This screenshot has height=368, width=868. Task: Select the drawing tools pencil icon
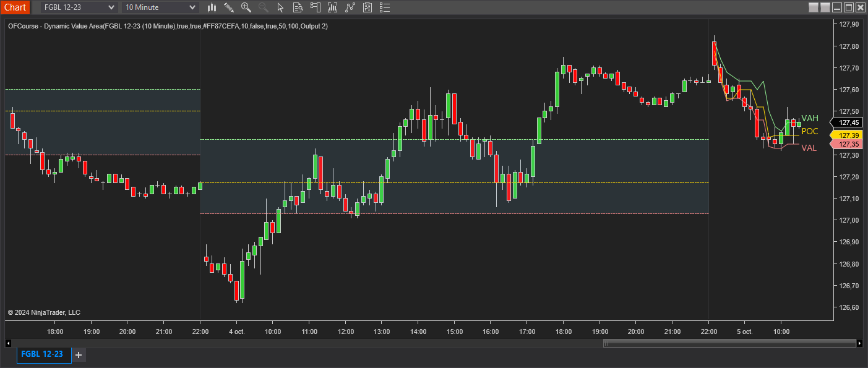[229, 7]
